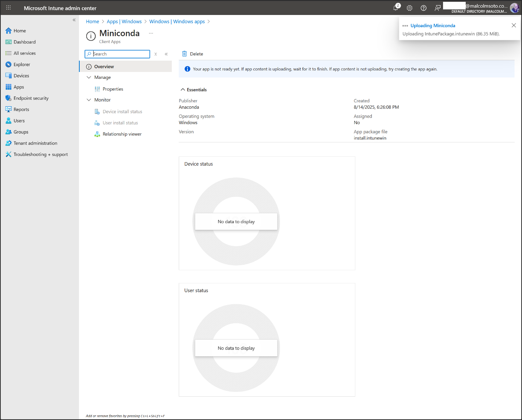Open Endpoint security from the sidebar
522x420 pixels.
coord(31,98)
